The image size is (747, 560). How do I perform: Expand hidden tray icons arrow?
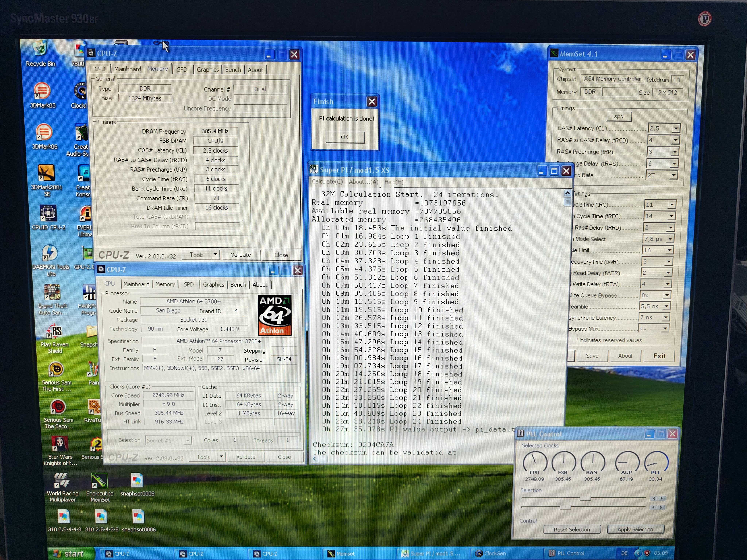pyautogui.click(x=638, y=553)
